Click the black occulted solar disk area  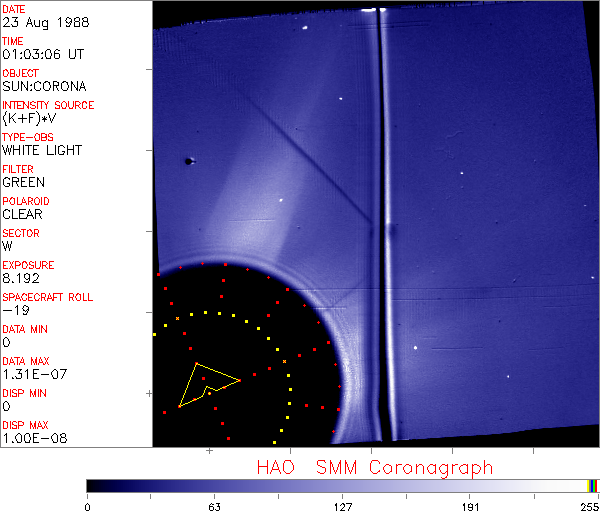pos(250,390)
